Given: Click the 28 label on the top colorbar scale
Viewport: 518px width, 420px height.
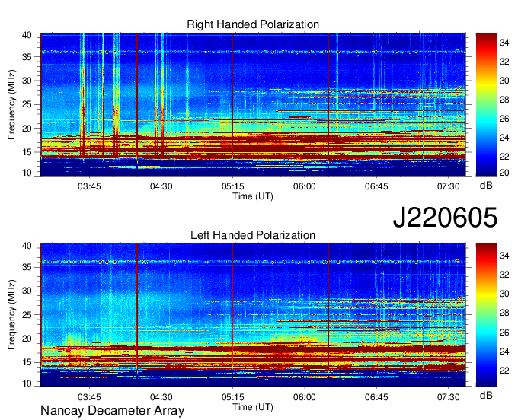Looking at the screenshot, I should click(504, 100).
